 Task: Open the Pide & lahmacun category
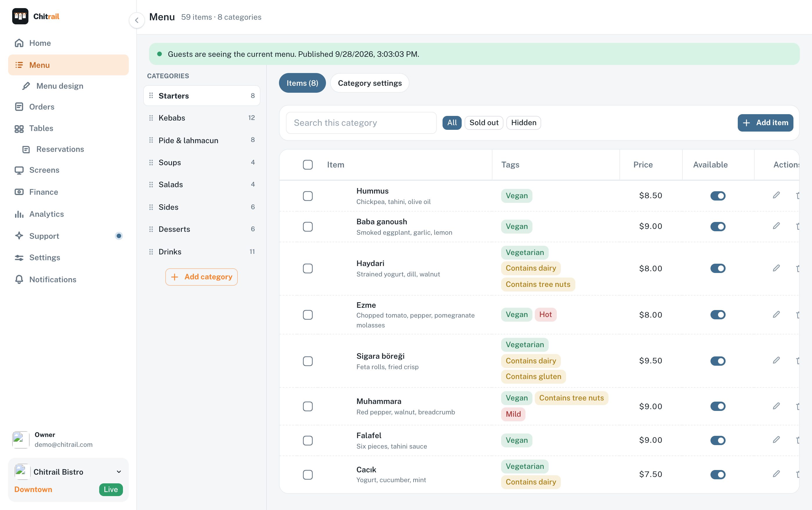coord(202,140)
